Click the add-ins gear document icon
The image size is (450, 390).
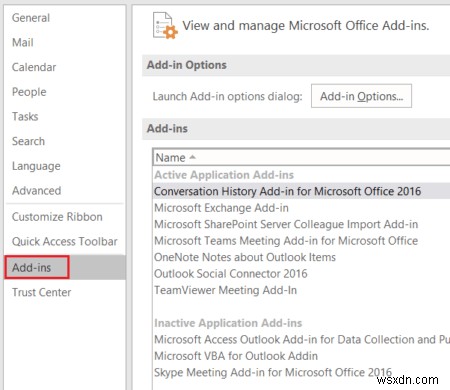(x=165, y=26)
